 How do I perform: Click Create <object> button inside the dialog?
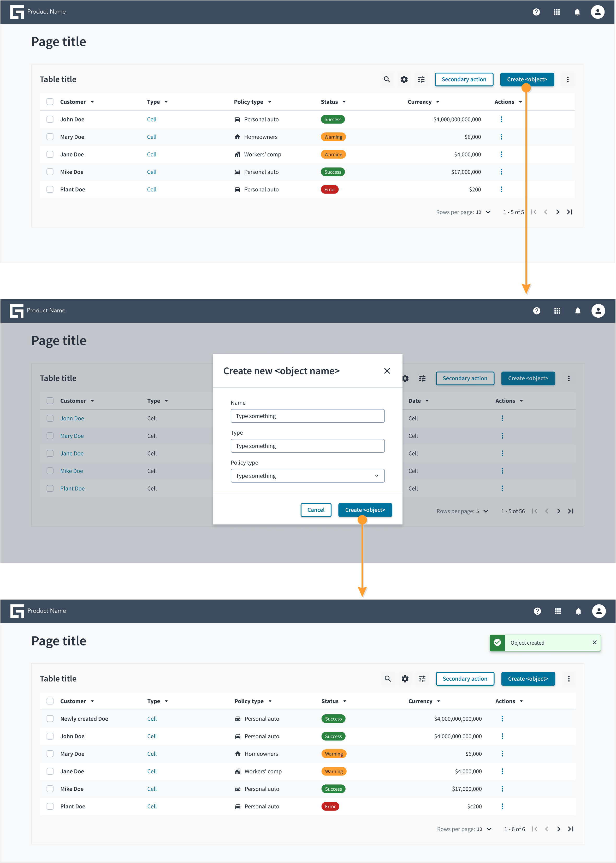(x=365, y=510)
